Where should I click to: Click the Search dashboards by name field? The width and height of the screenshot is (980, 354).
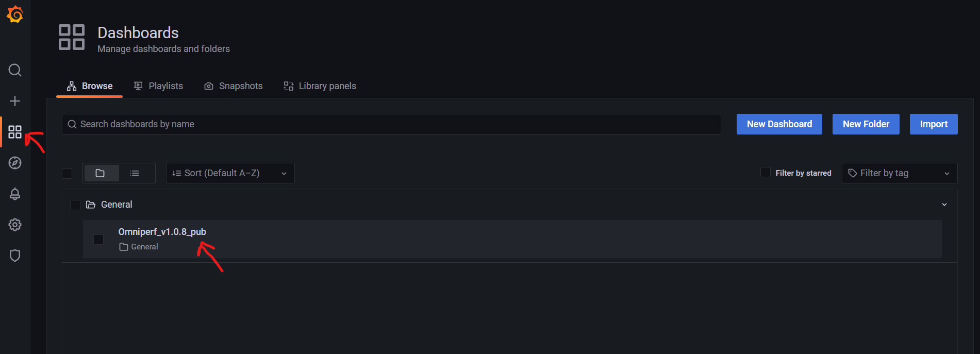[392, 124]
